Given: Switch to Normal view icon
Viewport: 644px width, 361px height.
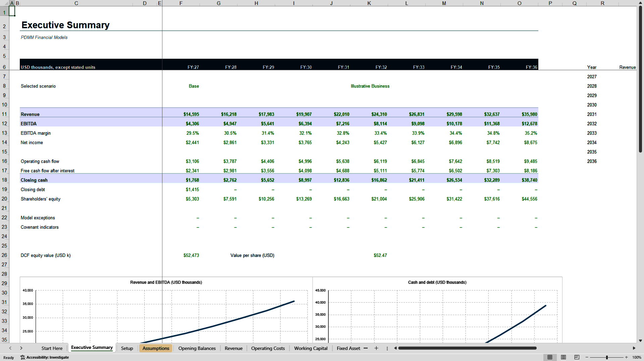Looking at the screenshot, I should tap(550, 357).
